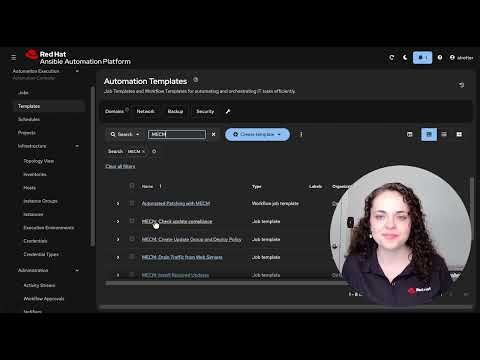The width and height of the screenshot is (480, 360).
Task: Expand the MECM Install Required Updates row
Action: click(118, 275)
